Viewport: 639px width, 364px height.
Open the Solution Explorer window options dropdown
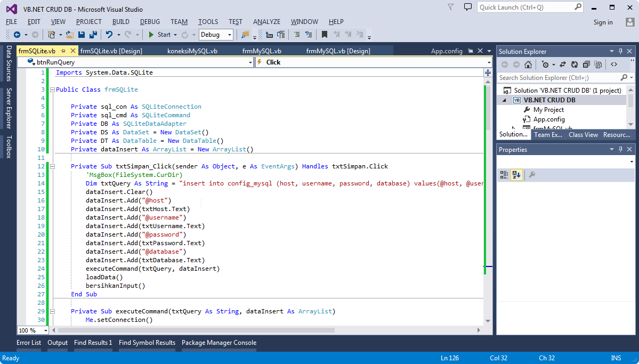point(612,51)
